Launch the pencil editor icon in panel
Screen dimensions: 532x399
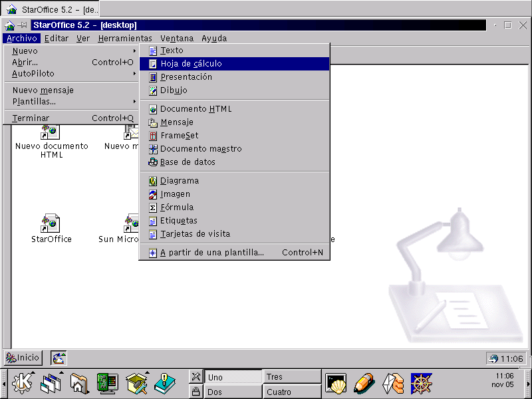(364, 383)
